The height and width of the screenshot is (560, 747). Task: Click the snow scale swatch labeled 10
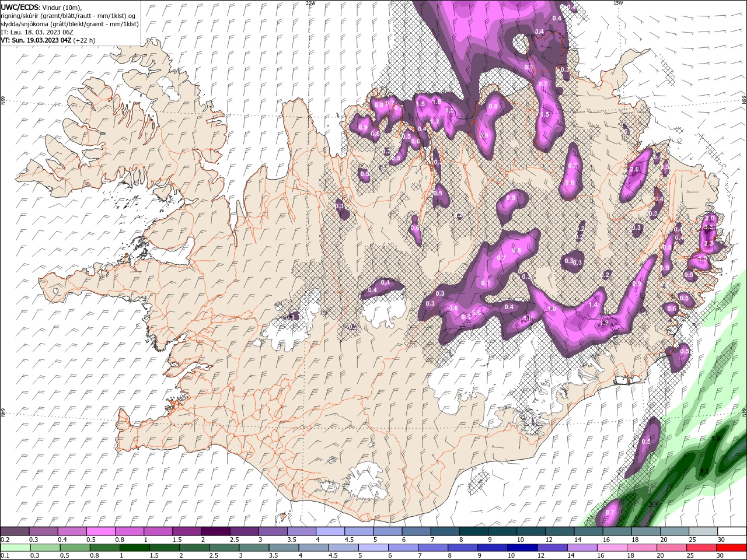pyautogui.click(x=530, y=531)
